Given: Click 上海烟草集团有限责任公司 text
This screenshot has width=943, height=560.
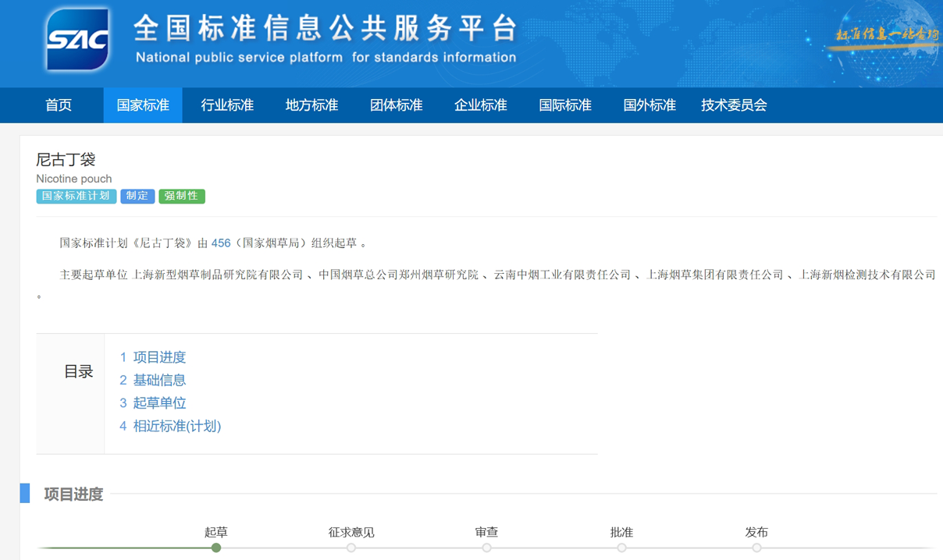Looking at the screenshot, I should point(715,275).
